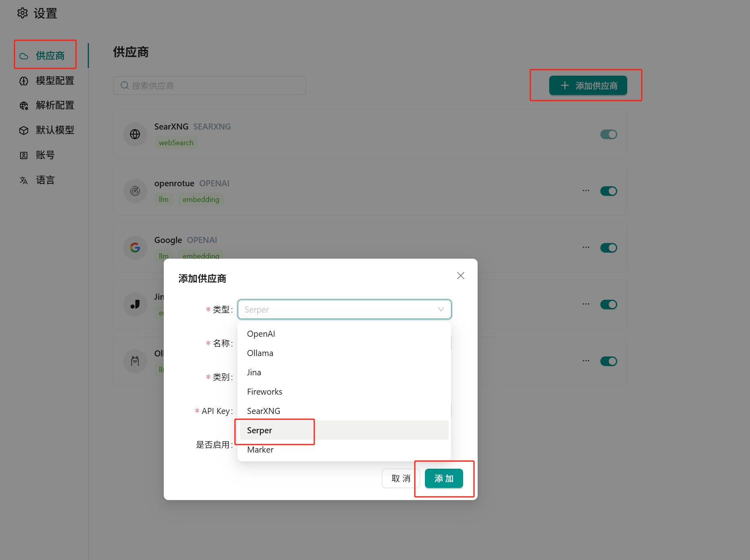Toggle the SearXNG provider switch
The height and width of the screenshot is (560, 750).
[x=608, y=134]
